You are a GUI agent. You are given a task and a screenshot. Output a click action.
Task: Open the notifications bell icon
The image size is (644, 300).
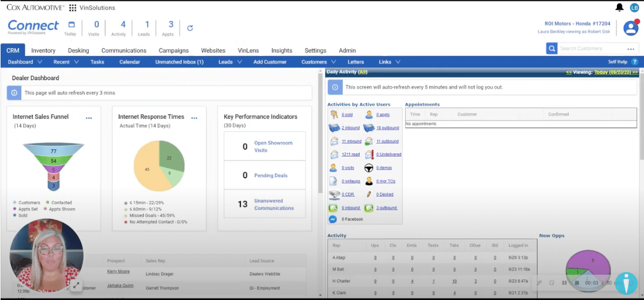click(620, 8)
